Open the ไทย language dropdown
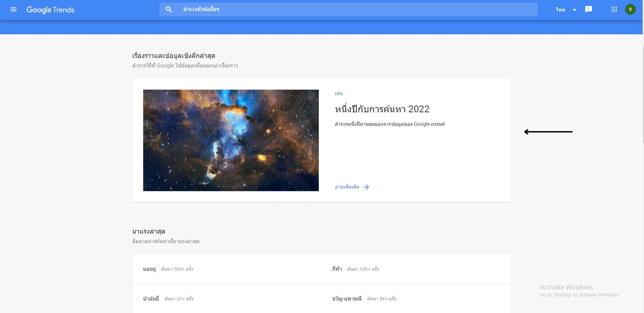Viewport: 644px width, 313px height. 560,9
